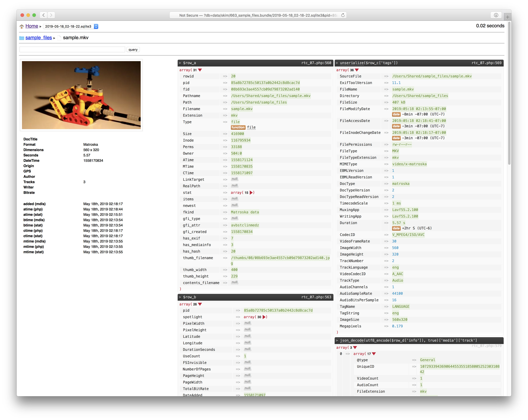Click the sample_files folder icon
528x420 pixels.
click(22, 38)
